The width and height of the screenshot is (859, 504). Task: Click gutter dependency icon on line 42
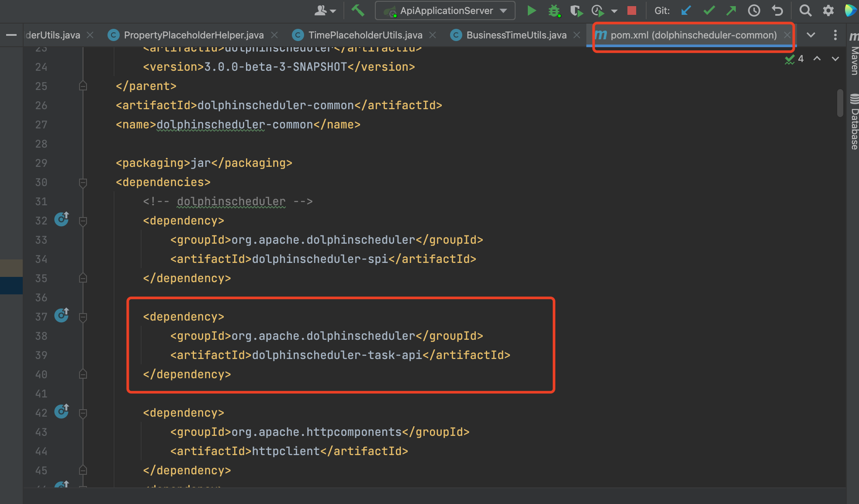pyautogui.click(x=62, y=411)
